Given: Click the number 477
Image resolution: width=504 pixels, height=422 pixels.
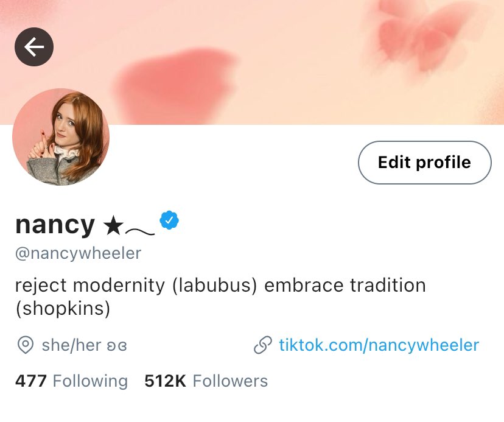Looking at the screenshot, I should [x=31, y=381].
